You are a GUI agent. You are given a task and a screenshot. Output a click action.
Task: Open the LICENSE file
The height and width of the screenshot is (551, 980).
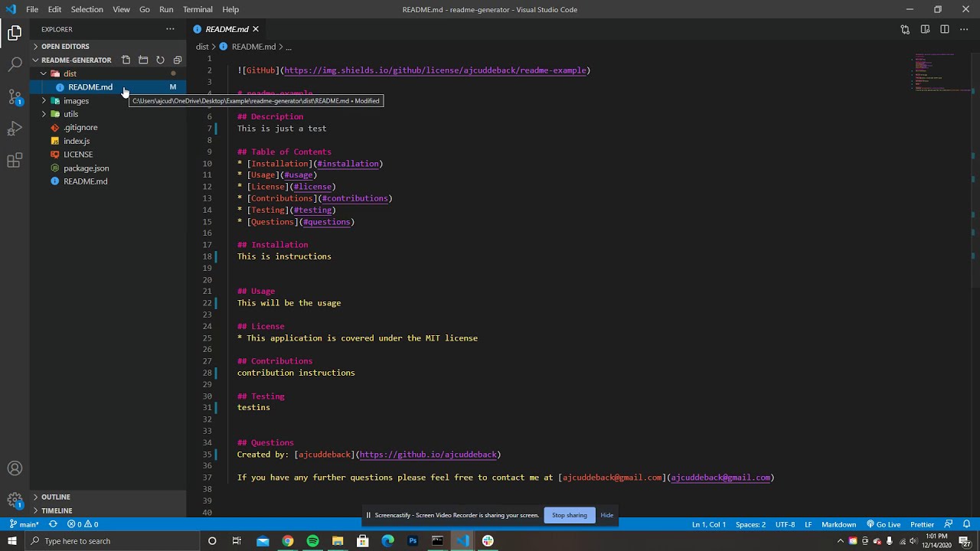(x=78, y=155)
